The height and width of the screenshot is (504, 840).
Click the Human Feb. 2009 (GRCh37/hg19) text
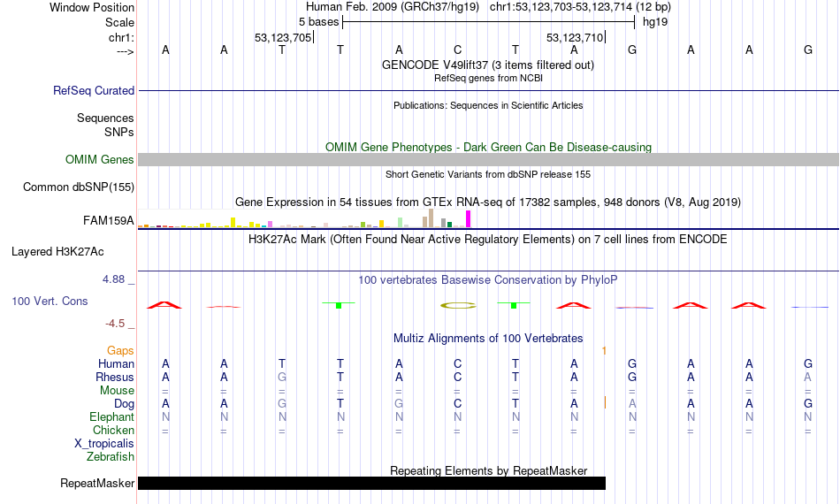click(392, 7)
